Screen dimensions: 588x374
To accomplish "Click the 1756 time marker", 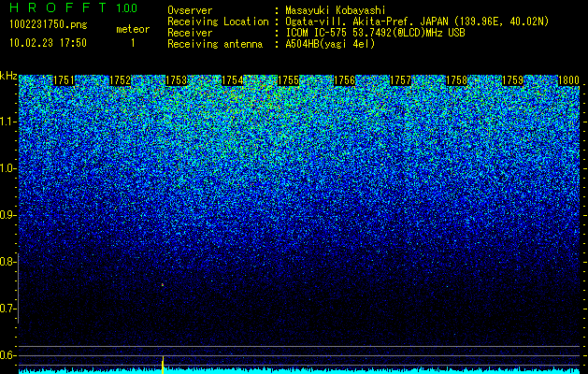I will [x=345, y=80].
